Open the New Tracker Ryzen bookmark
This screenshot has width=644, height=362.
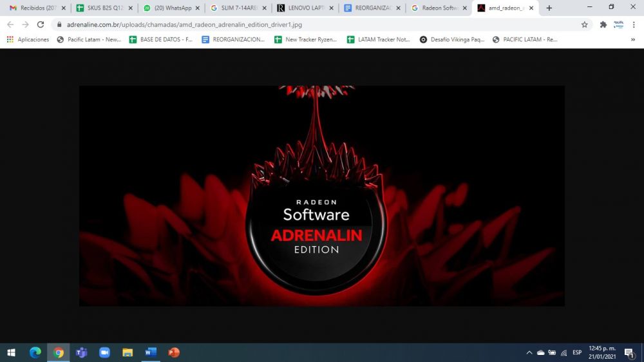coord(305,39)
